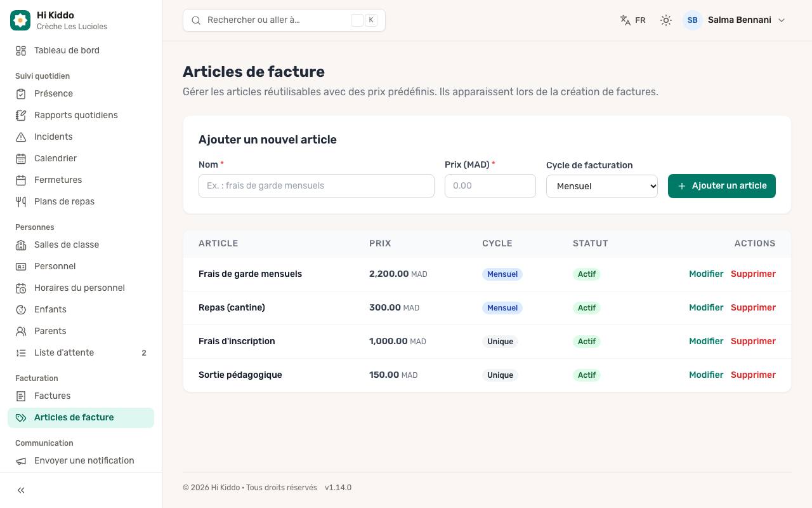Click the Envoyer une notification megaphone icon
The width and height of the screenshot is (812, 508).
click(21, 461)
